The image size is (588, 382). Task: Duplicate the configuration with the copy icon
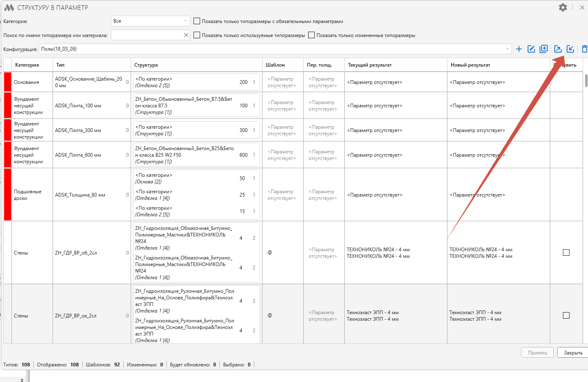pyautogui.click(x=544, y=49)
